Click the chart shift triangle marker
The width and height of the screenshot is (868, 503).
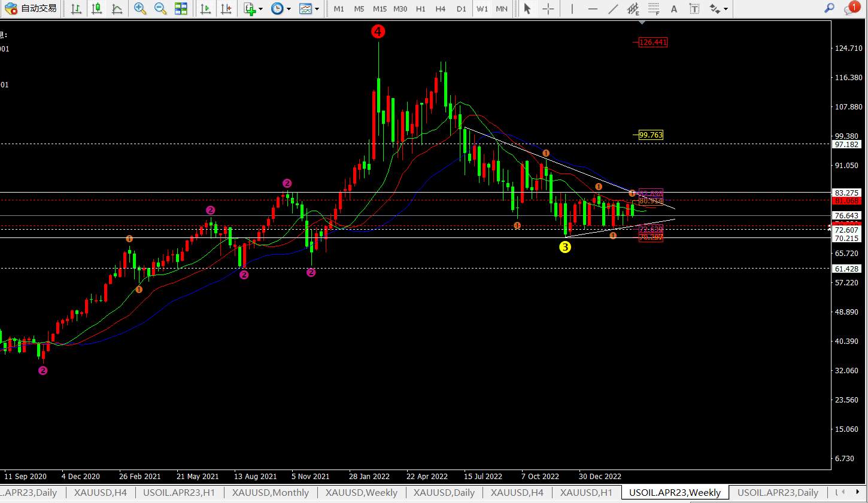(x=642, y=23)
